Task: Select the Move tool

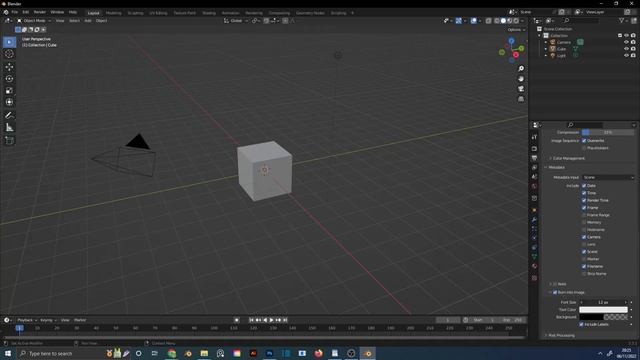Action: (9, 67)
